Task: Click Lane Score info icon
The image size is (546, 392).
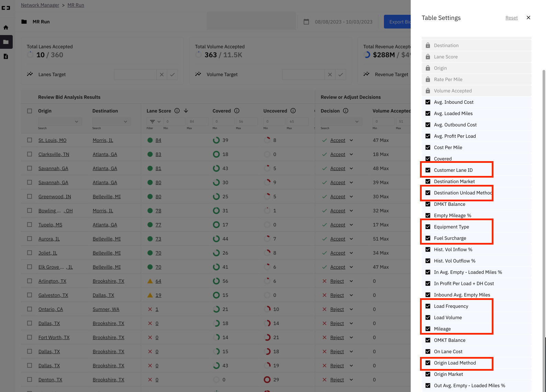Action: coord(177,111)
